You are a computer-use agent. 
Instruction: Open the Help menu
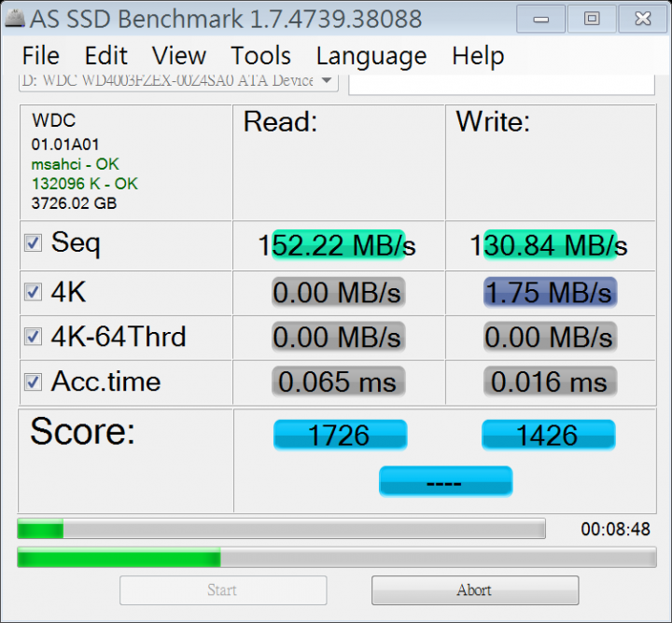[478, 56]
